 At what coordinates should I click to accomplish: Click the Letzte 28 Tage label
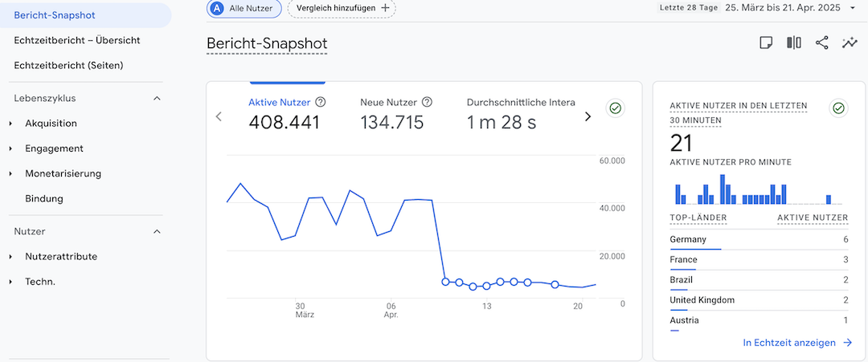coord(689,8)
